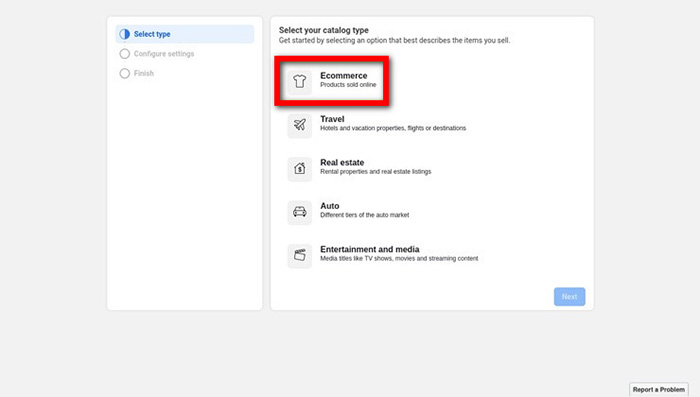Click the Entertainment clapperboard icon

coord(300,255)
